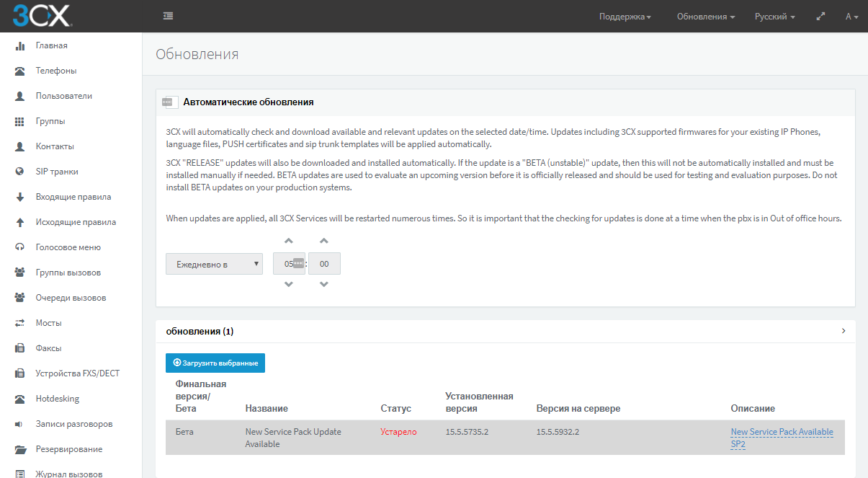
Task: Click the Группы вызовов people icon
Action: (x=20, y=273)
